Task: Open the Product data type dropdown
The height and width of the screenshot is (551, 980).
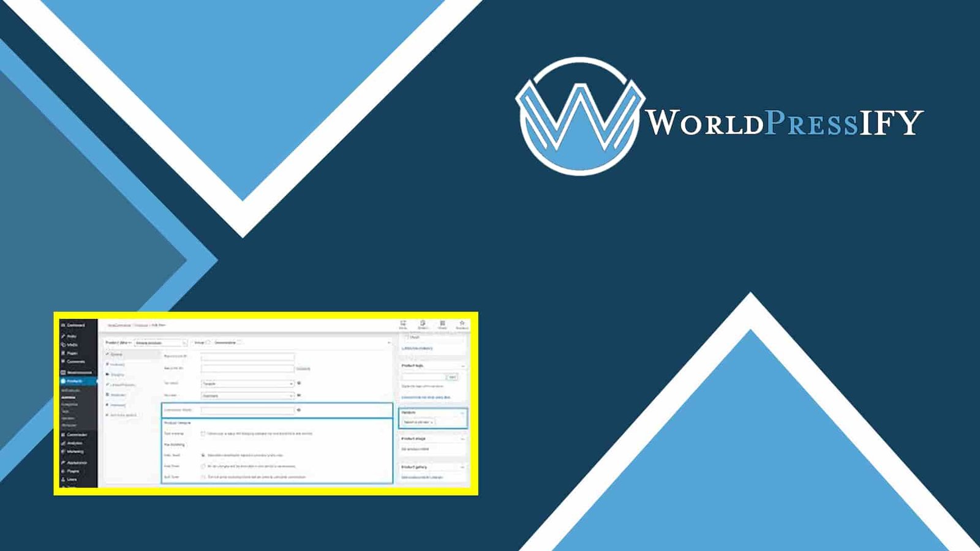Action: 160,343
